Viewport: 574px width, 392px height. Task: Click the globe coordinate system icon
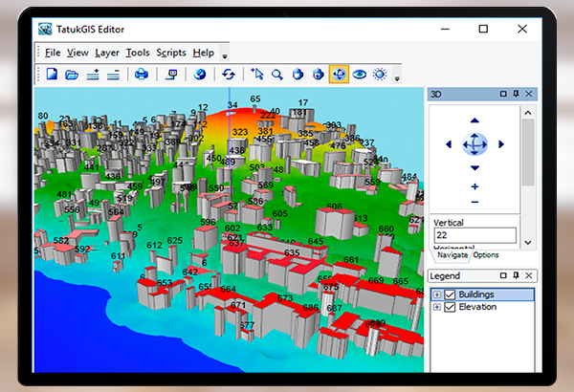200,75
